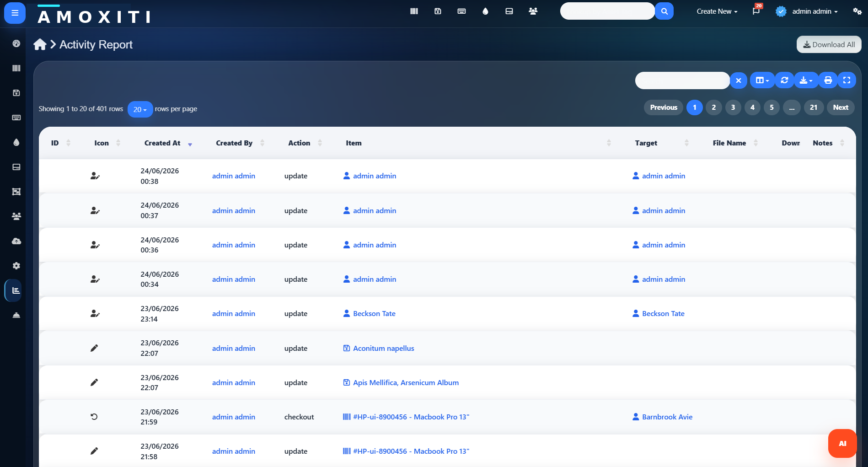Print the activity table
Viewport: 868px width, 467px height.
click(x=828, y=81)
